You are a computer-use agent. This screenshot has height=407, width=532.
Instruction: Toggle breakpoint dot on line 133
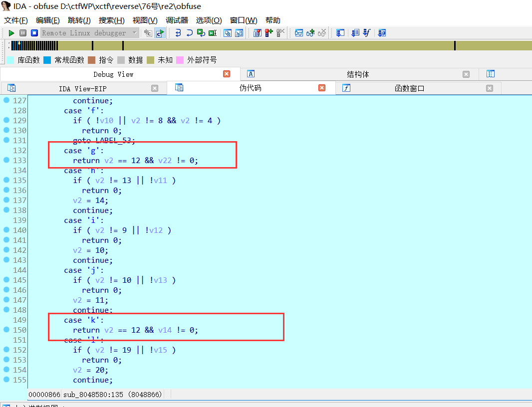(x=6, y=160)
